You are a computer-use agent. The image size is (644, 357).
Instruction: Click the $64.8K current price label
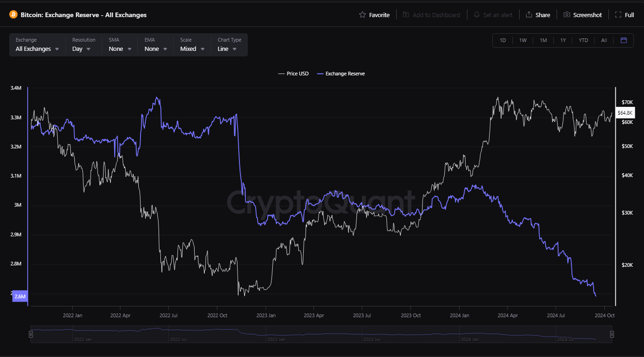point(626,113)
